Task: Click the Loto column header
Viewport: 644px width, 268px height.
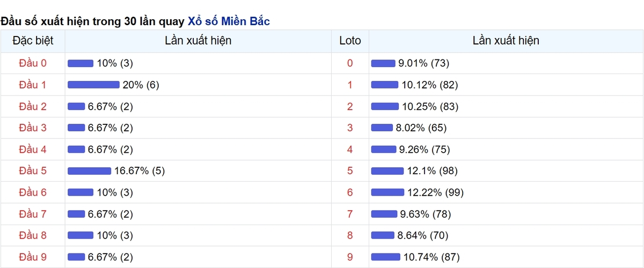Action: pos(350,41)
